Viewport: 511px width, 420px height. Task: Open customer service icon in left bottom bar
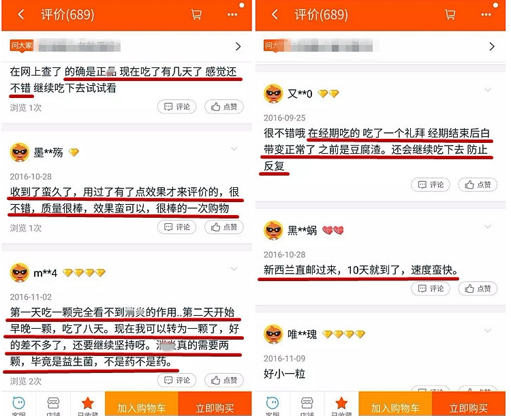pos(18,405)
